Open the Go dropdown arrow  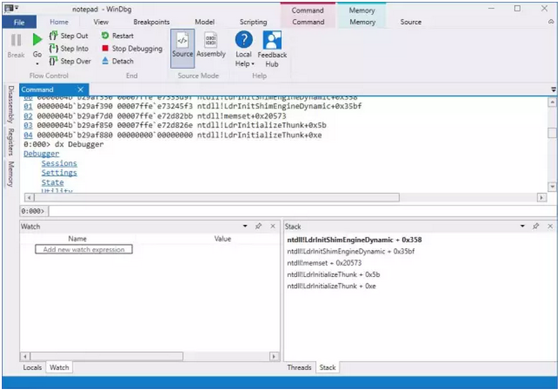coord(37,64)
